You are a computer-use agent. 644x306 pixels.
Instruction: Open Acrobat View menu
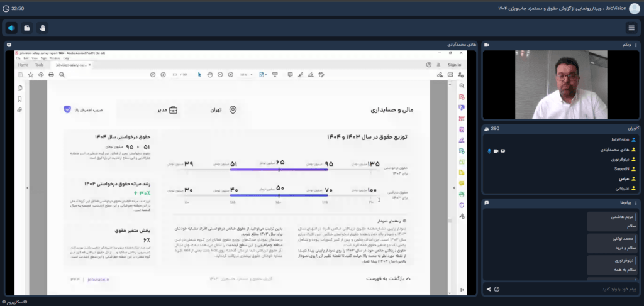click(34, 58)
